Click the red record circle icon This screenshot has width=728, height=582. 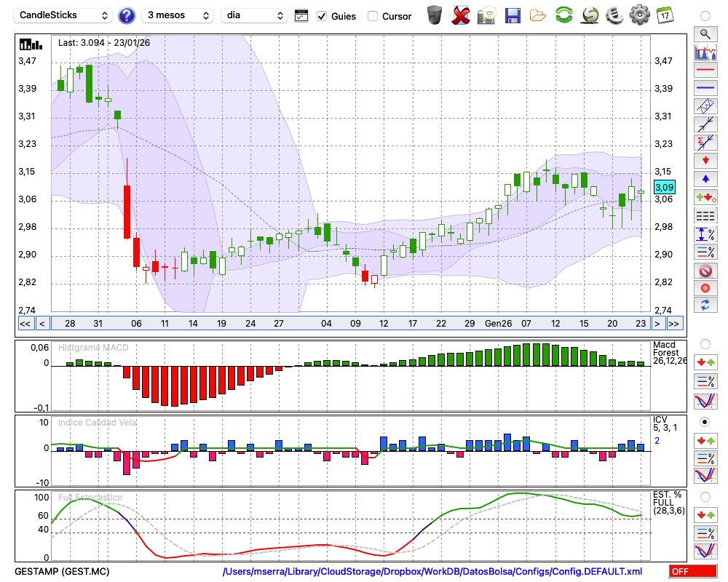[705, 288]
